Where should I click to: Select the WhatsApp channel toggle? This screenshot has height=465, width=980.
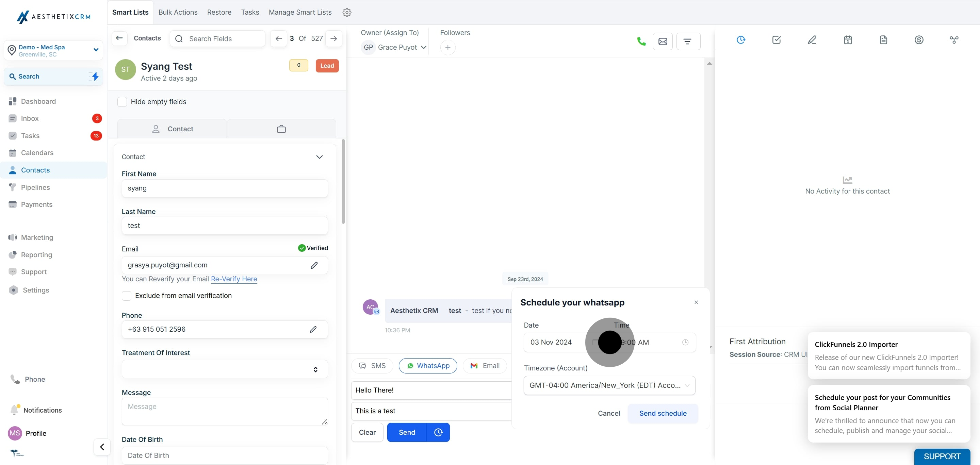[x=428, y=366]
